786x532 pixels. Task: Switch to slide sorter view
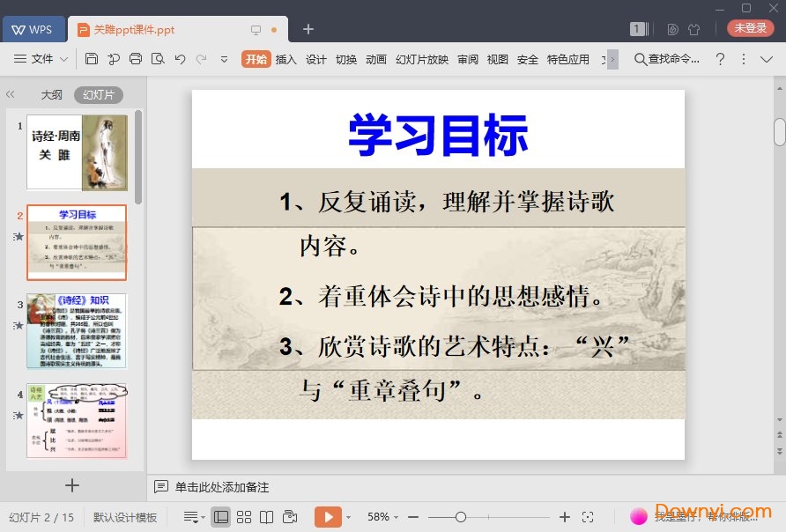(x=244, y=517)
